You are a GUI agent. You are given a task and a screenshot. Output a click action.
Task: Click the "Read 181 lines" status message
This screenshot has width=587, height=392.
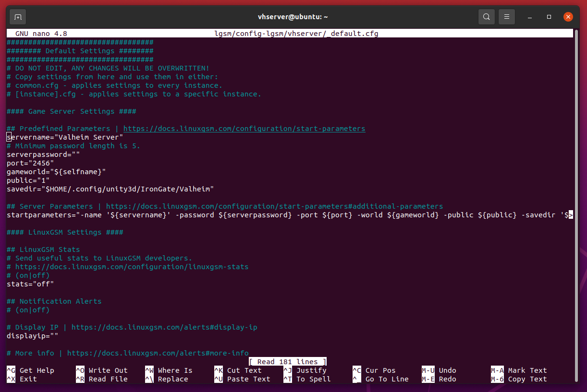point(288,362)
